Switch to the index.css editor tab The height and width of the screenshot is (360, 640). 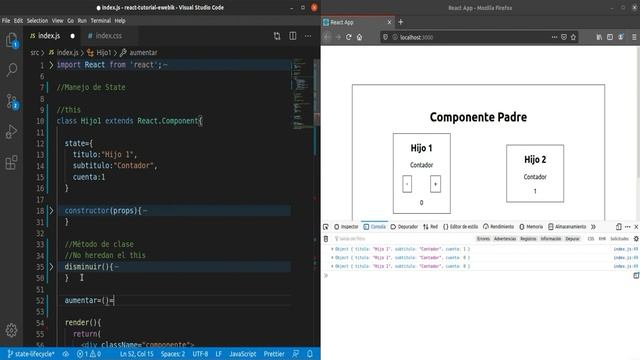(x=109, y=36)
